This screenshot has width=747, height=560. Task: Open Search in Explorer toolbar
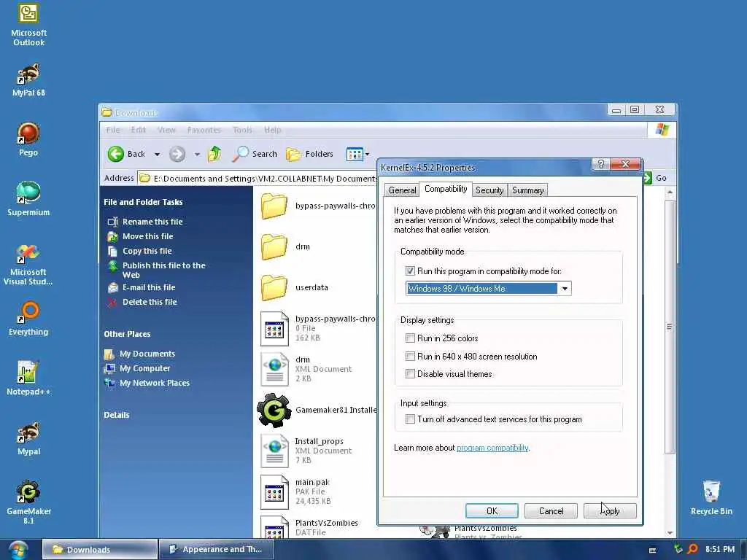tap(255, 154)
